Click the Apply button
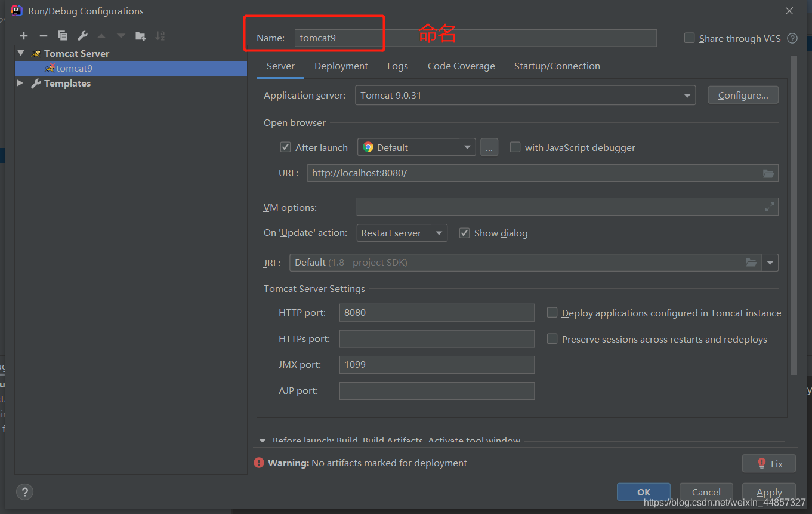Viewport: 812px width, 514px height. (x=769, y=492)
